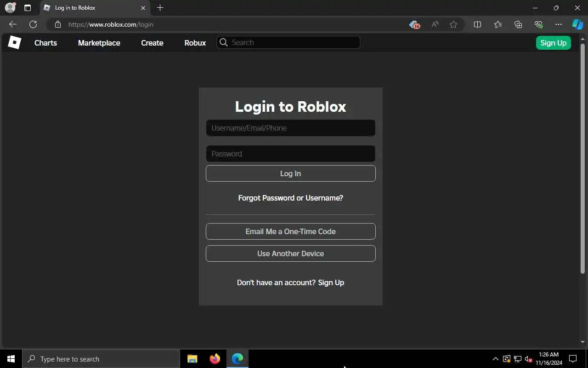
Task: Open the Charts page
Action: 45,43
